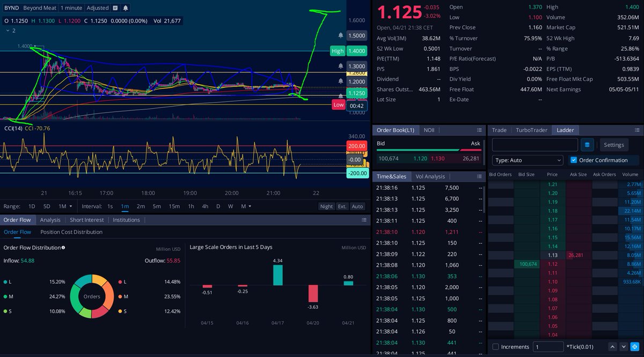
Task: Click the order flow donut chart
Action: [x=92, y=296]
